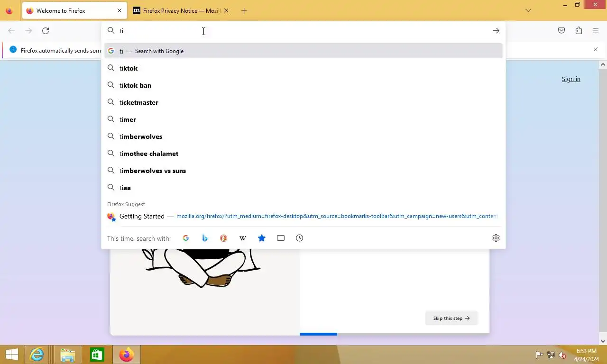Image resolution: width=607 pixels, height=364 pixels.
Task: Click the Firefox taskbar icon
Action: (126, 355)
